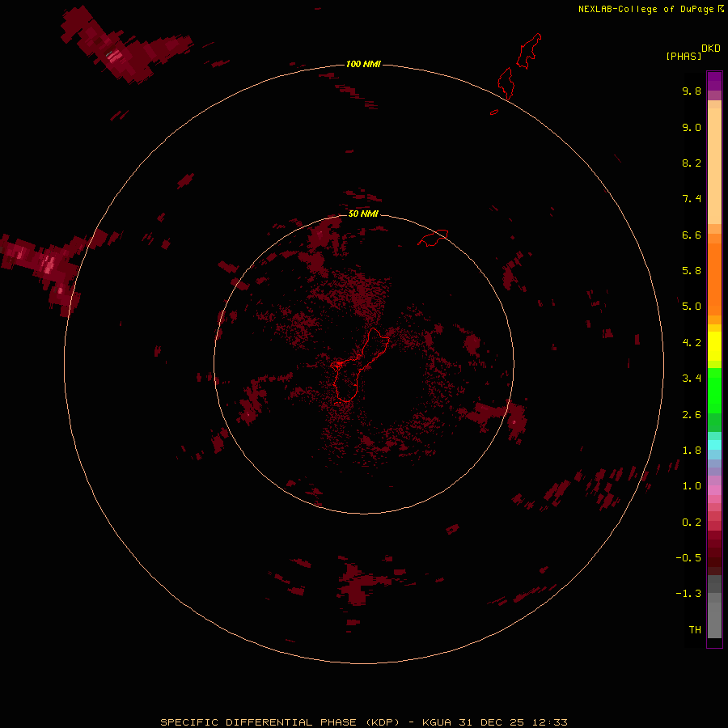Click the 3.4 value on color scale
This screenshot has width=728, height=728.
(x=692, y=378)
